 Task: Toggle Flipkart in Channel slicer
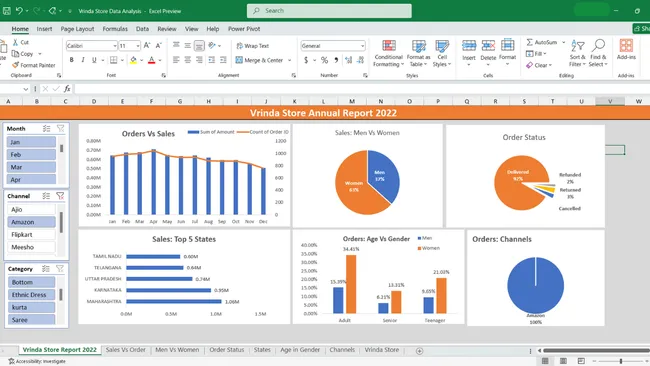click(31, 235)
